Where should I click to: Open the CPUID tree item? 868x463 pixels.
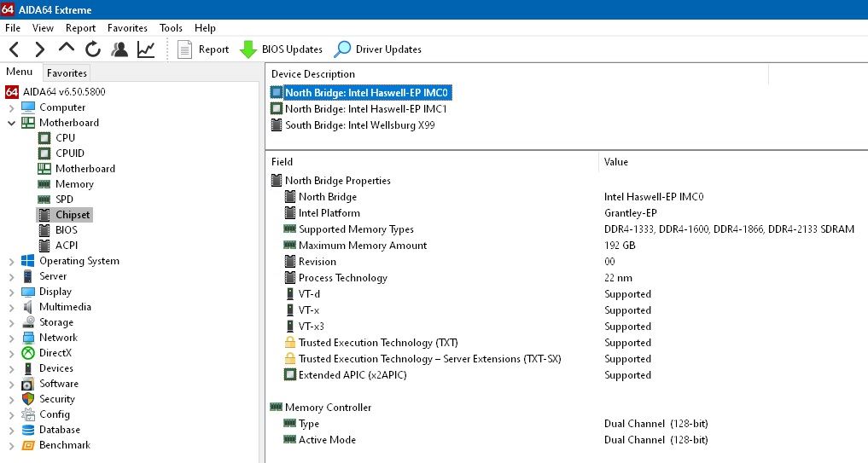pyautogui.click(x=69, y=153)
